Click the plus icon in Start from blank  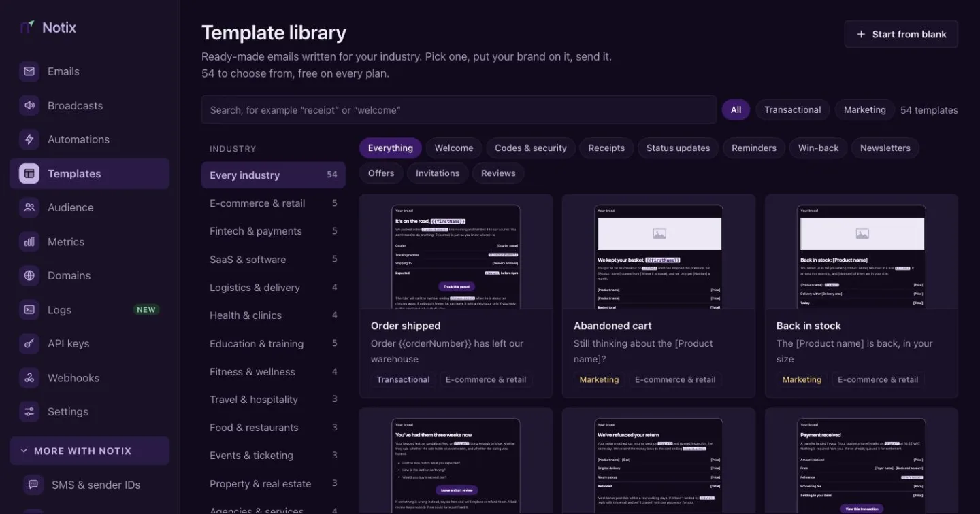tap(862, 34)
